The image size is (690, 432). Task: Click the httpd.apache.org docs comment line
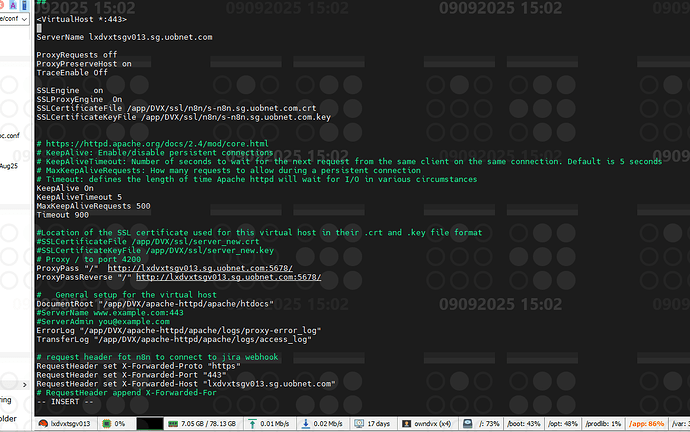pyautogui.click(x=153, y=144)
